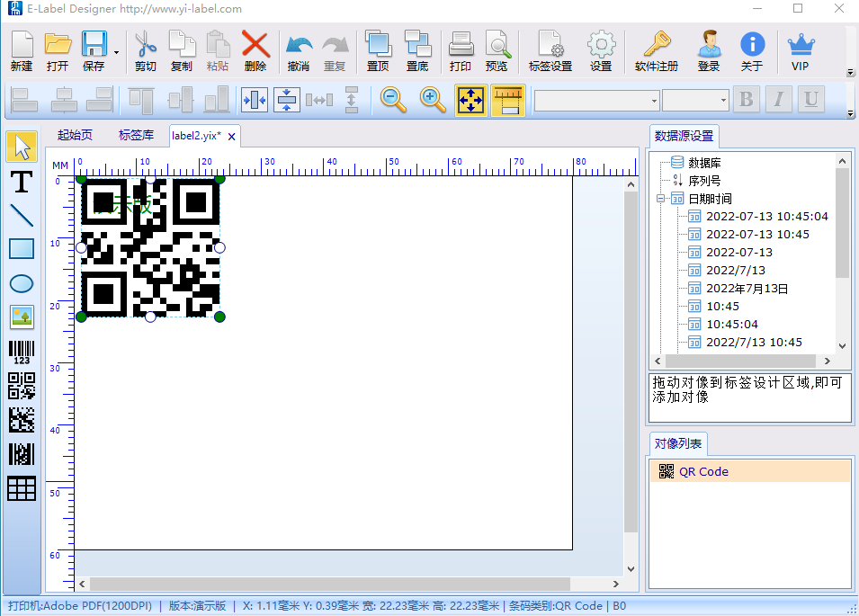Open the 对像列表 panel tab
859x616 pixels.
click(678, 443)
